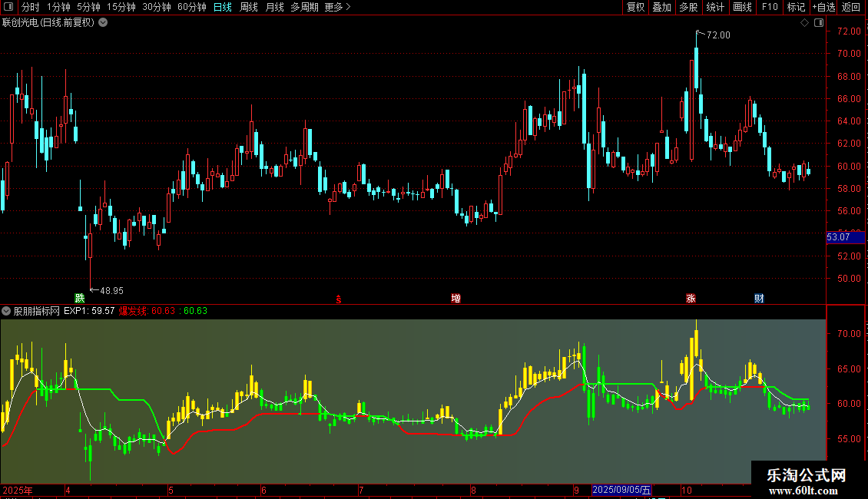Click the green 跌 event marker
868x499 pixels.
[x=80, y=298]
